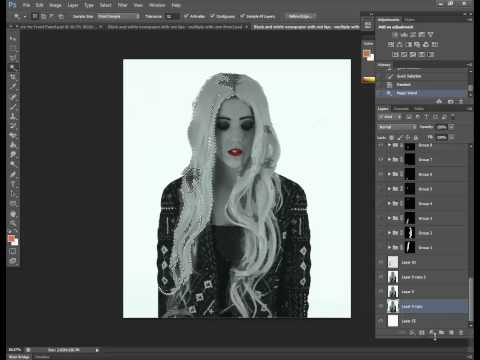480x360 pixels.
Task: Select the Lasso tool in toolbox
Action: (x=13, y=58)
